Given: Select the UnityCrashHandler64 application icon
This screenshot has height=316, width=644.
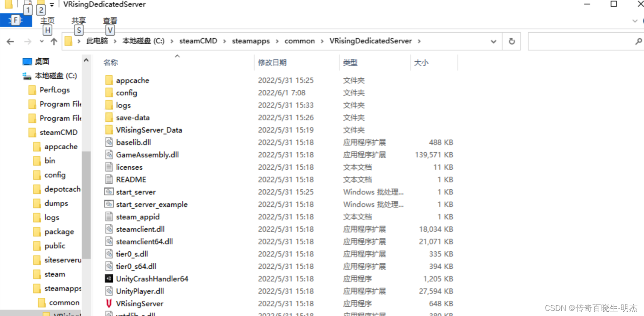Looking at the screenshot, I should click(x=109, y=279).
